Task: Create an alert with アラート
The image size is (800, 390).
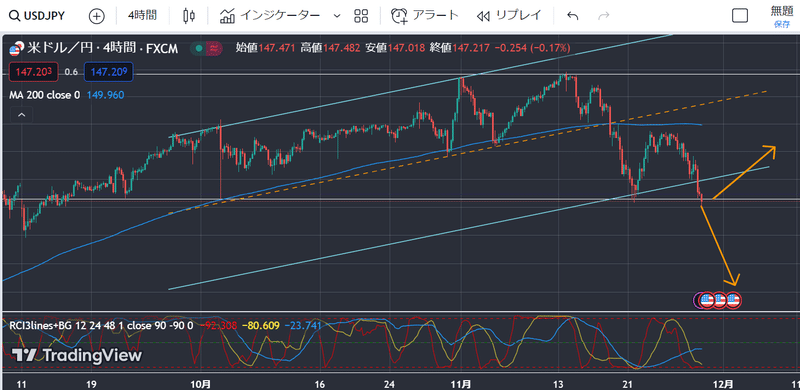Action: click(x=425, y=16)
